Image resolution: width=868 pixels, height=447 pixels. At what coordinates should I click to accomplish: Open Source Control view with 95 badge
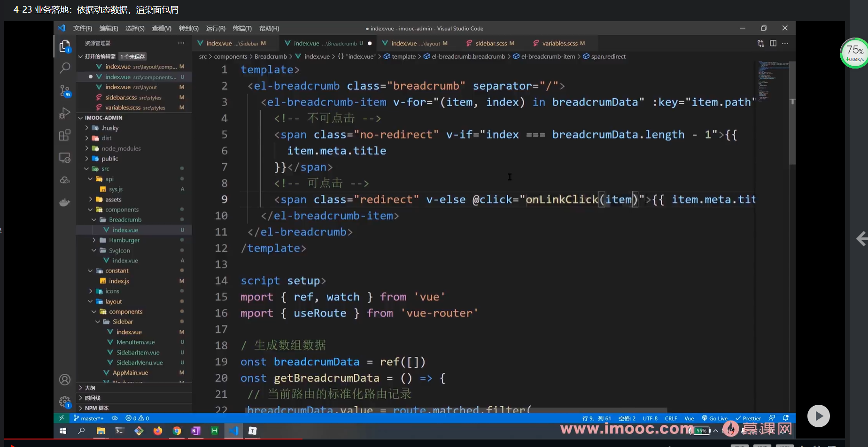click(65, 90)
